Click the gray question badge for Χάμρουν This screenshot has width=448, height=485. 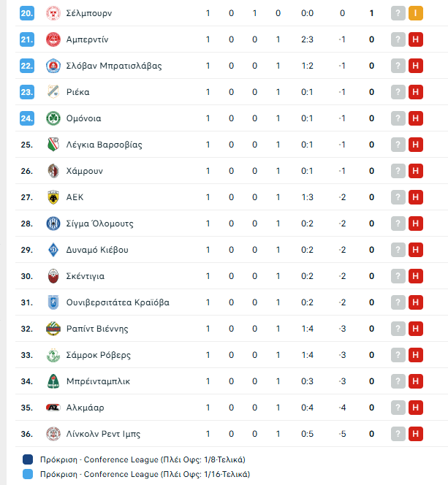pos(398,171)
